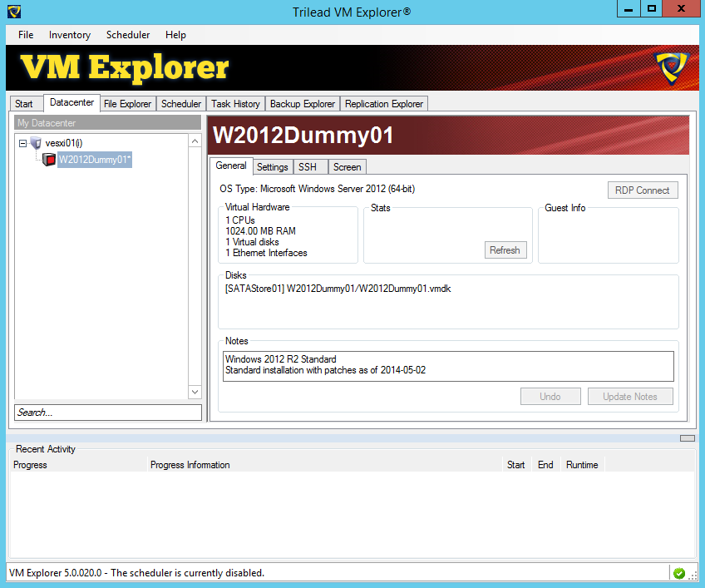Click the OS Type Windows Server 2012 text

(318, 189)
